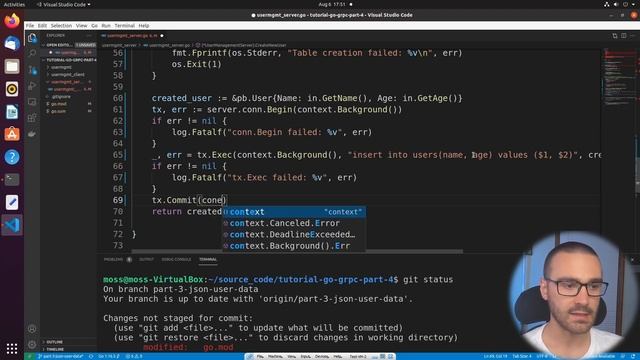Open the Go menu
The height and width of the screenshot is (360, 640).
(x=94, y=25)
